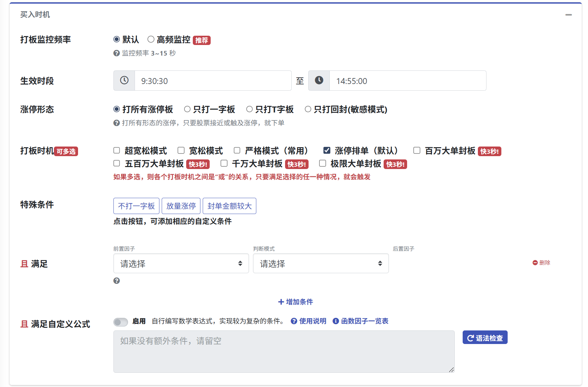
Task: Click the red 删除 remove icon
Action: click(535, 263)
